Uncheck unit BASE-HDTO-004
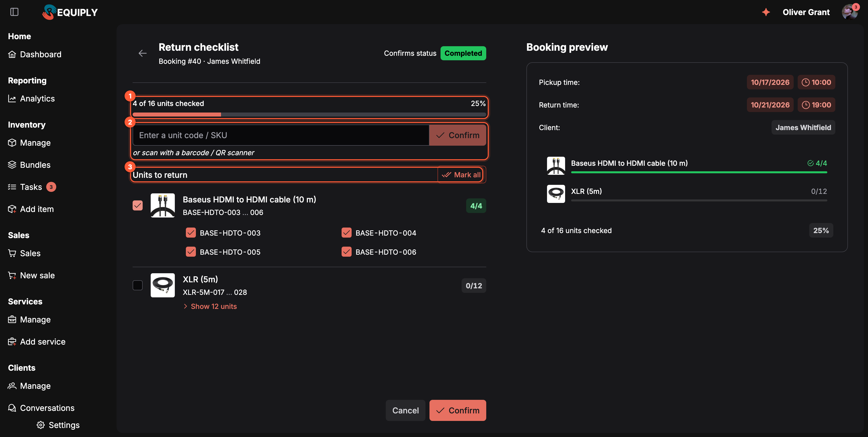 pos(346,233)
